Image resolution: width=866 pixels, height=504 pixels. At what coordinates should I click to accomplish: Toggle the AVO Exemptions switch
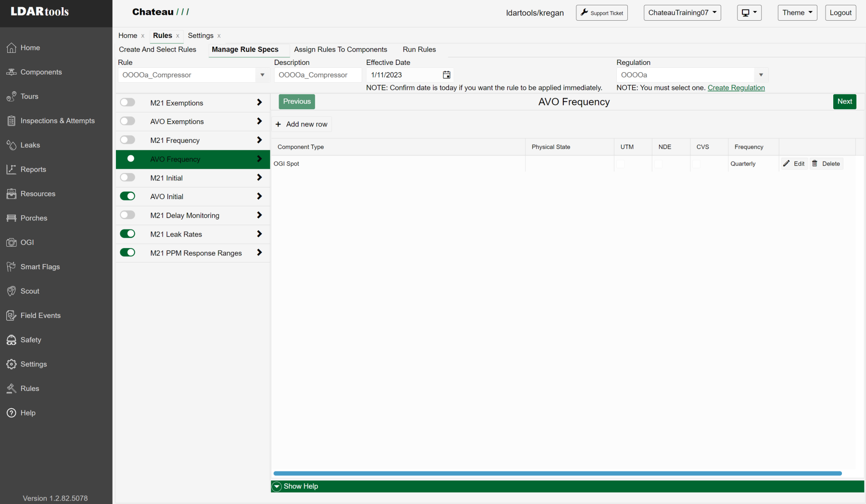click(127, 121)
